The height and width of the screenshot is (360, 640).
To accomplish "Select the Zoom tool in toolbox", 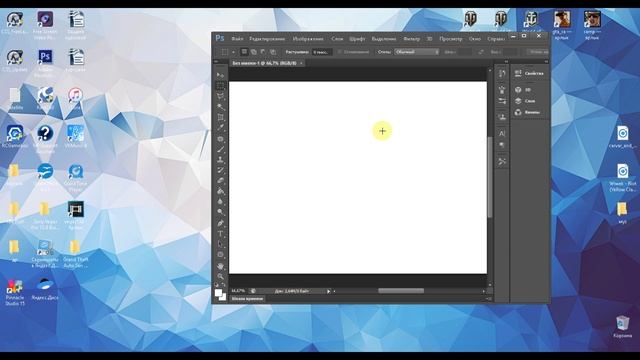I will coord(220,276).
